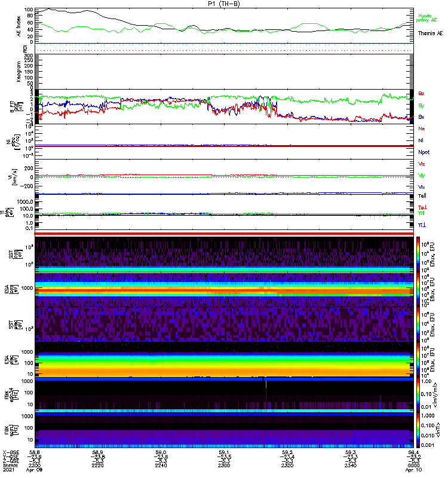The height and width of the screenshot is (478, 448).
Task: Click the Apr 09 date label
Action: 34,470
